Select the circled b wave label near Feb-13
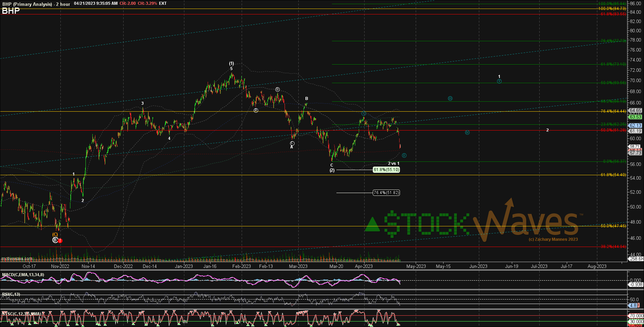 pos(277,89)
